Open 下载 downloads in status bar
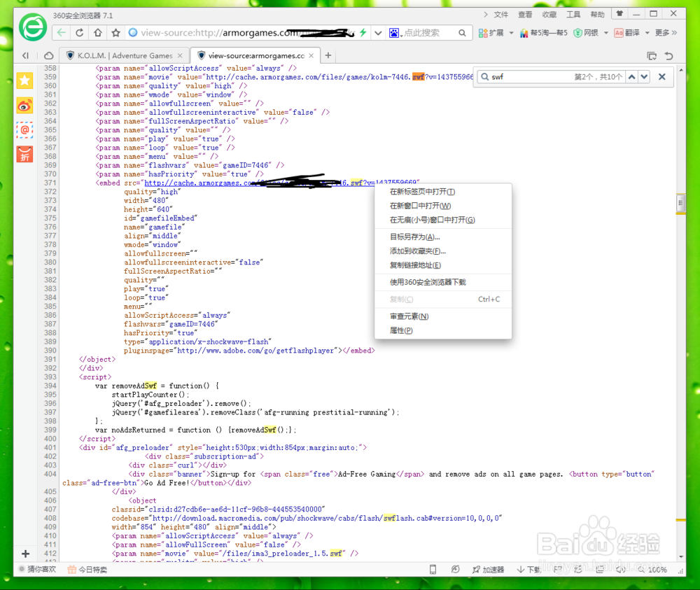 [529, 570]
